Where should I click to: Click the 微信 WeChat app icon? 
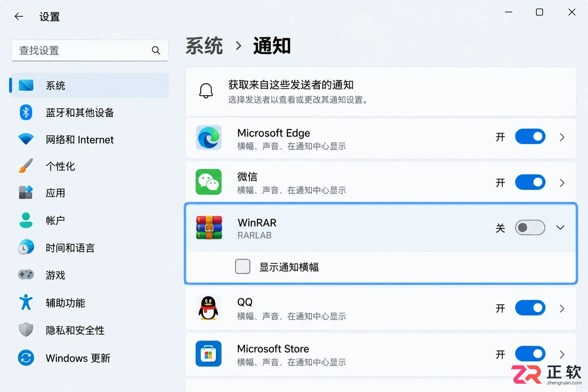point(209,182)
